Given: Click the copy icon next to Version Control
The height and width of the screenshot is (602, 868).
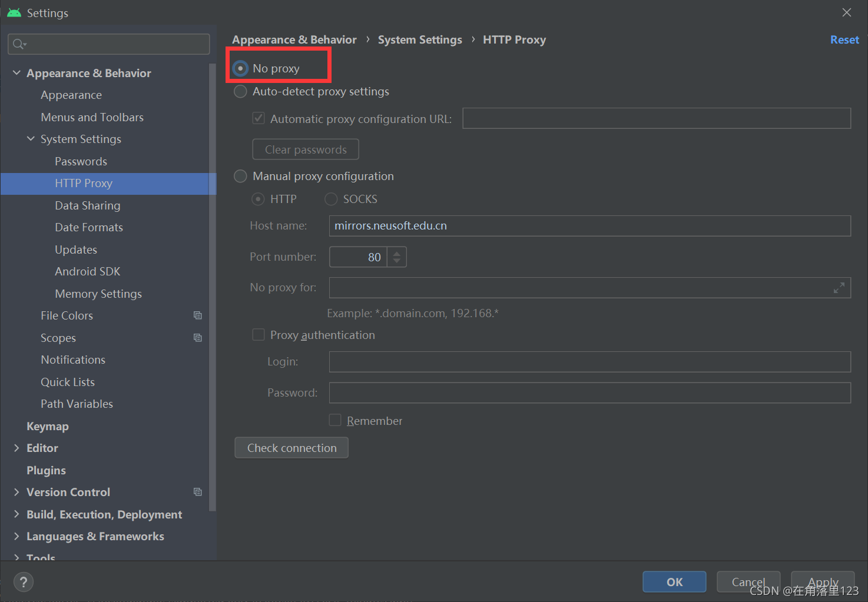Looking at the screenshot, I should (x=198, y=492).
